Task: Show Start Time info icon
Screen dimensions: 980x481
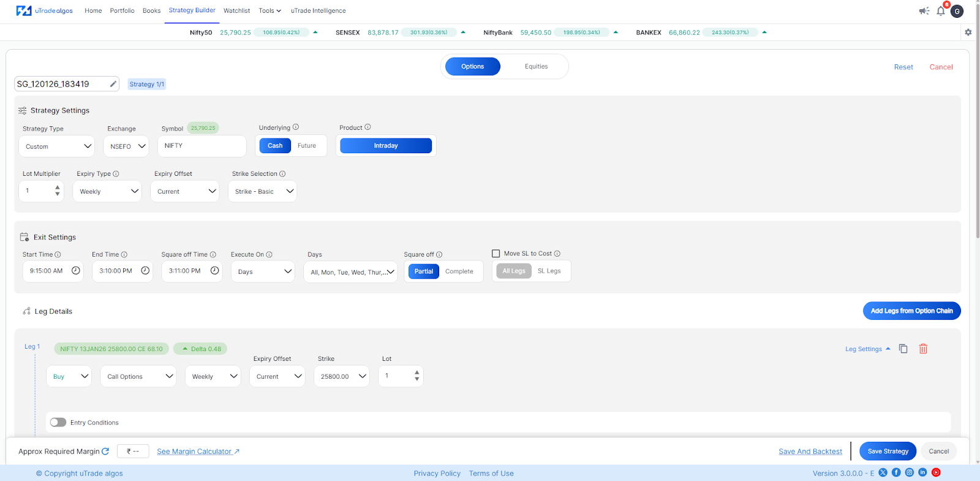Action: coord(58,255)
